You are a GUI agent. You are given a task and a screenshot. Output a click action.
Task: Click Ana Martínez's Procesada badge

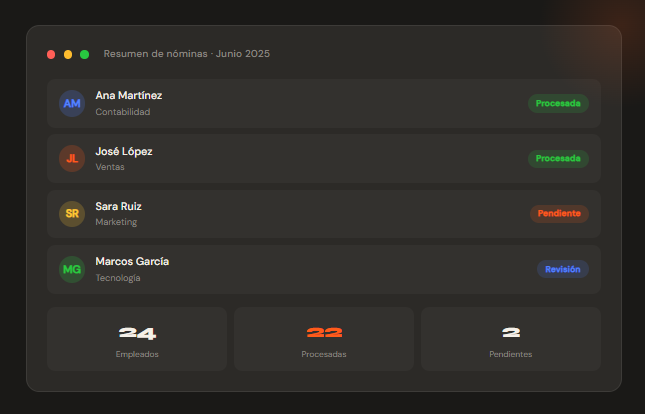[558, 103]
